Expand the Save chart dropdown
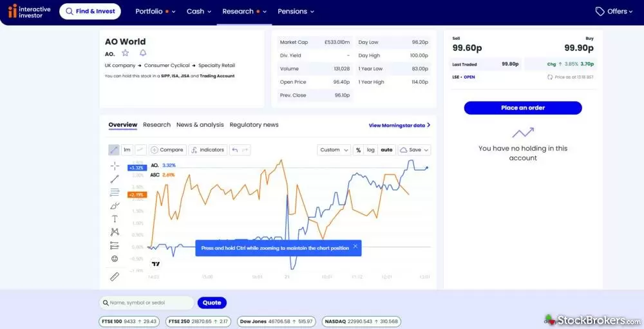The width and height of the screenshot is (644, 329). click(414, 150)
